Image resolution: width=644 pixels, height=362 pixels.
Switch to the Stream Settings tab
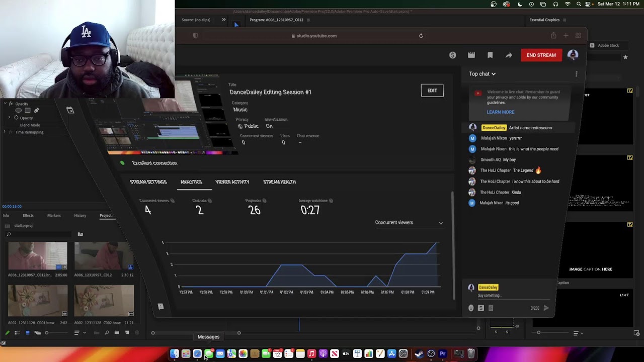148,182
